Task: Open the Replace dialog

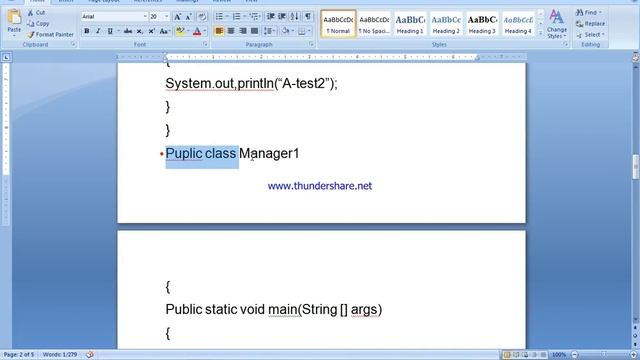Action: point(590,24)
